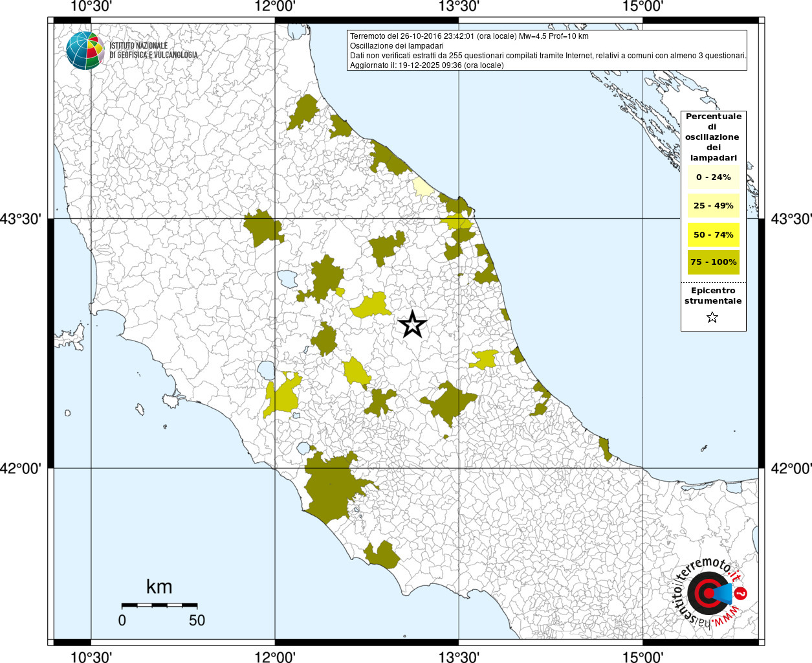The width and height of the screenshot is (812, 663).
Task: Select the 75 - 100% legend swatch
Action: point(713,262)
